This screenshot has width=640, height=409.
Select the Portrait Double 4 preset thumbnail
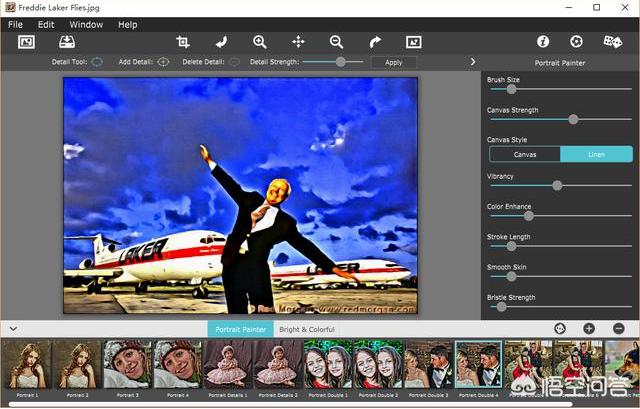point(479,365)
